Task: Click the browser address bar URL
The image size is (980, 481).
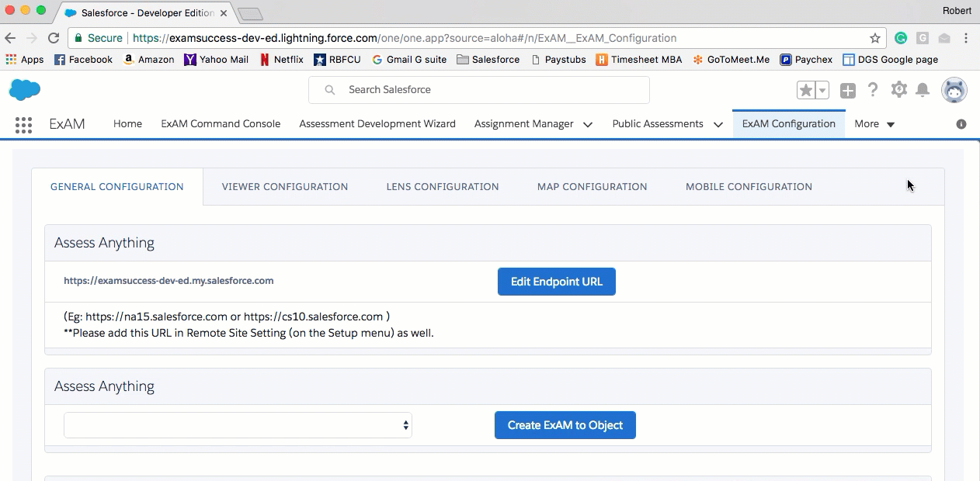Action: pyautogui.click(x=404, y=38)
